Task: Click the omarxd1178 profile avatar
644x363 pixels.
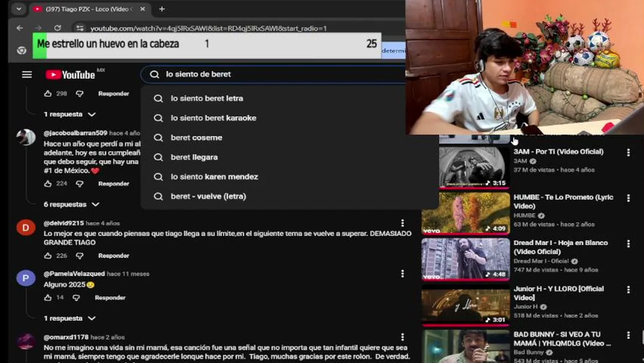Action: pos(26,341)
